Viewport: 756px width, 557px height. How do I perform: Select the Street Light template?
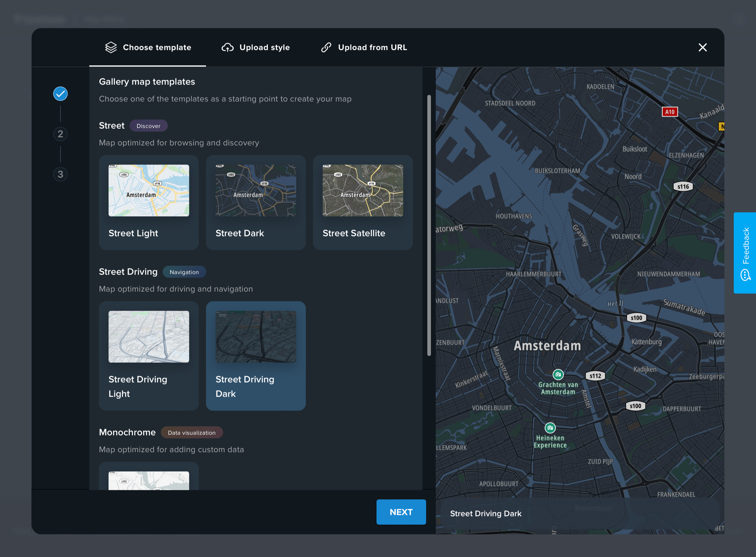click(x=149, y=202)
